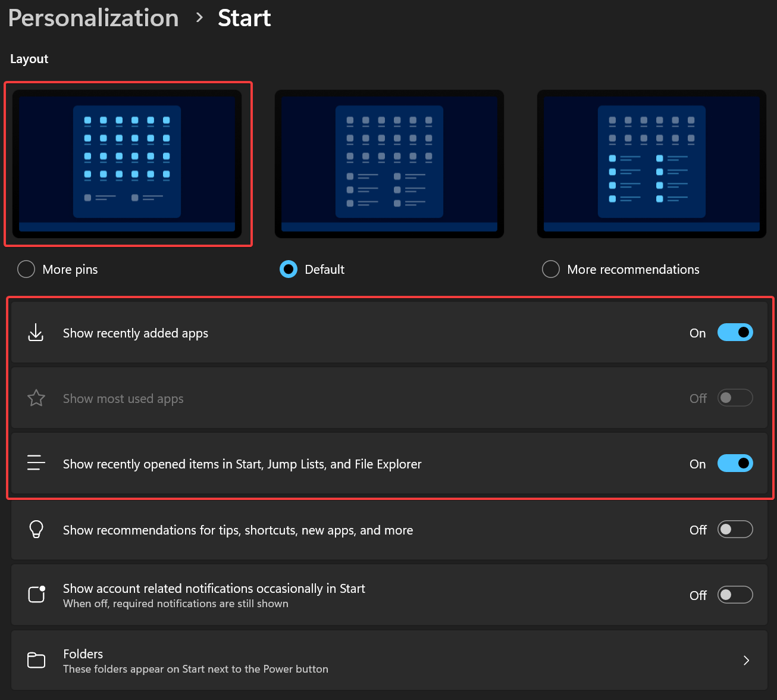The width and height of the screenshot is (777, 700).
Task: Enable recommendations for tips and shortcuts toggle
Action: click(x=735, y=529)
